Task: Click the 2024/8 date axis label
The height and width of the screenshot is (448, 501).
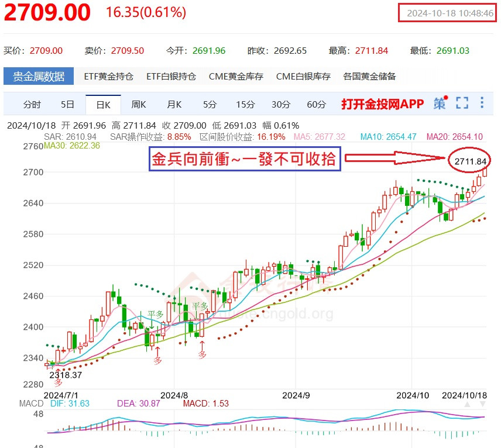Action: [174, 395]
